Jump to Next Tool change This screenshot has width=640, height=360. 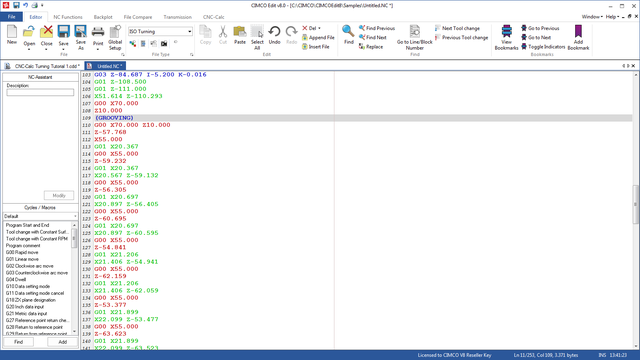[458, 28]
